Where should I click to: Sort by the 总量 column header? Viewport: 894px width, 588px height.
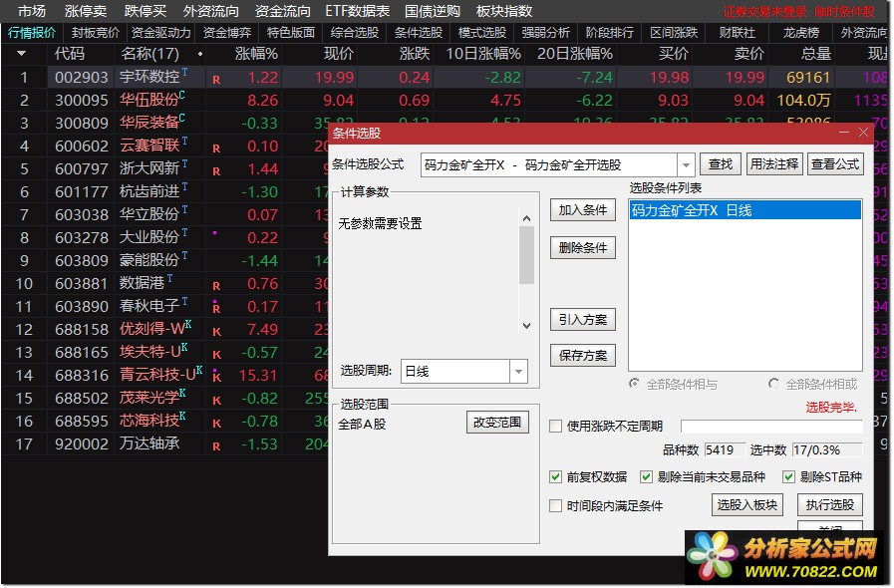(816, 54)
